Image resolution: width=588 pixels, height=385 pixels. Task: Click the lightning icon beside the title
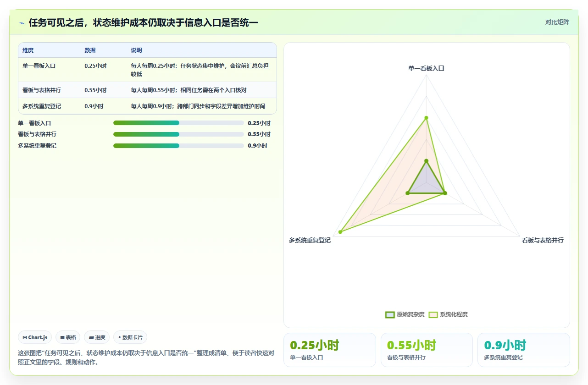tap(22, 22)
